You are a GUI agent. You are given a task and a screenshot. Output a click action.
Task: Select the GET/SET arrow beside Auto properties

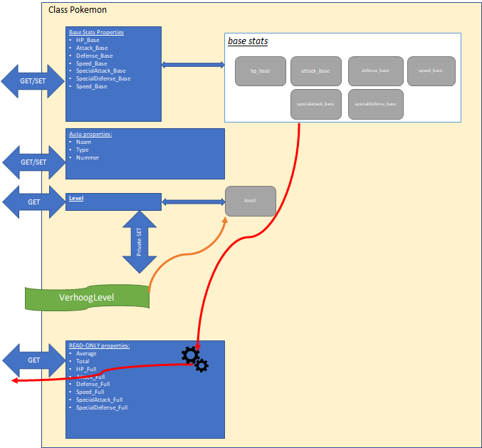(x=33, y=162)
